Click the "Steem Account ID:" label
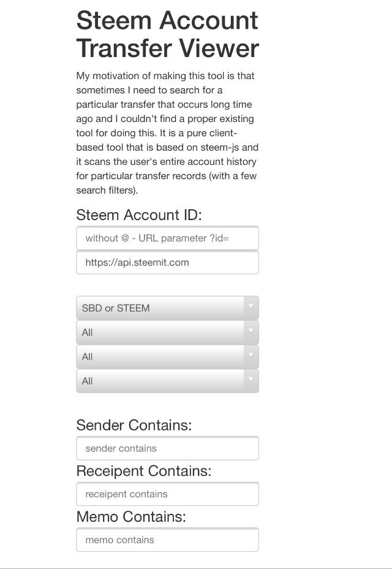 pyautogui.click(x=139, y=215)
